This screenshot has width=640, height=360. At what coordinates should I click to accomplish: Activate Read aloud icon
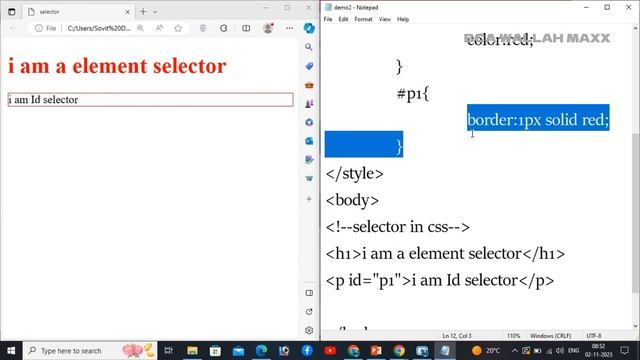coord(159,28)
